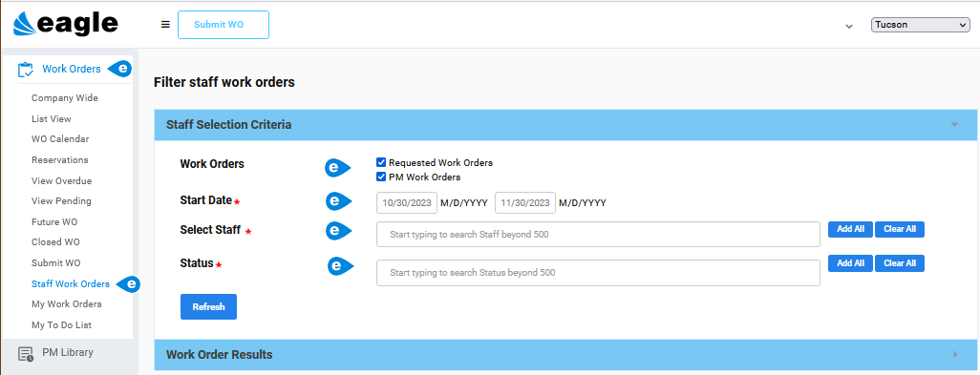Viewport: 980px width, 375px height.
Task: Open PM Library section
Action: [x=68, y=352]
